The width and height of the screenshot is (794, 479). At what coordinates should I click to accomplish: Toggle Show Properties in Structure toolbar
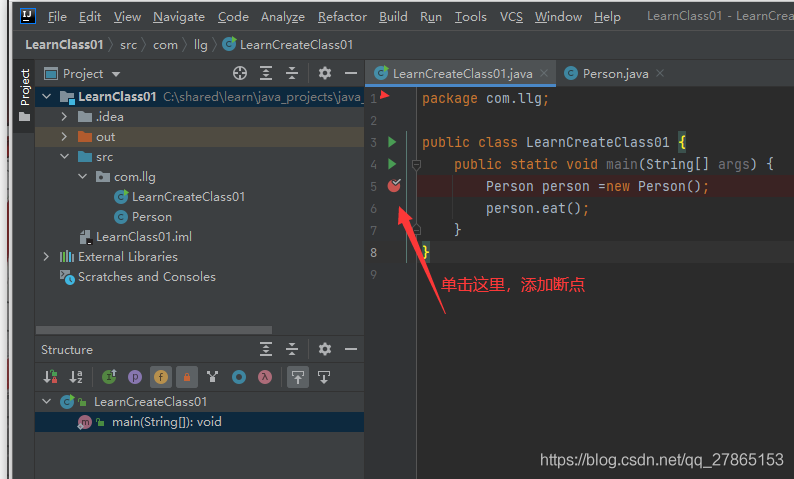tap(135, 377)
